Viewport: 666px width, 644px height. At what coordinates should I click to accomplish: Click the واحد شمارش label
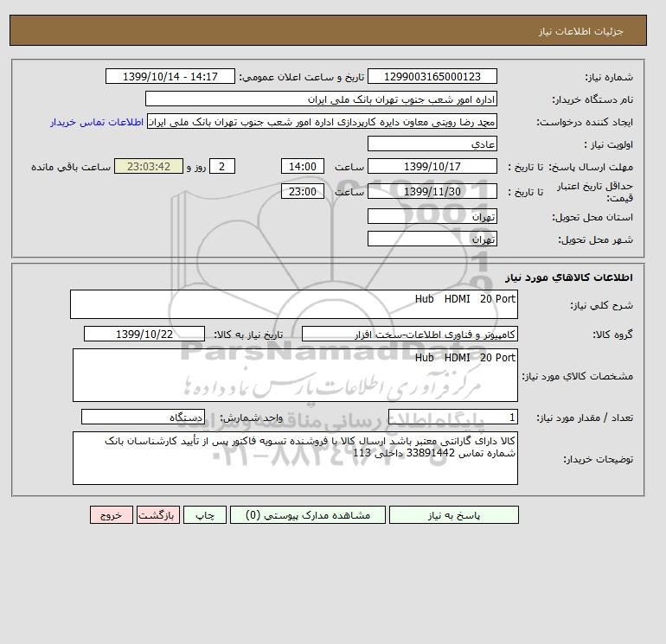click(251, 418)
